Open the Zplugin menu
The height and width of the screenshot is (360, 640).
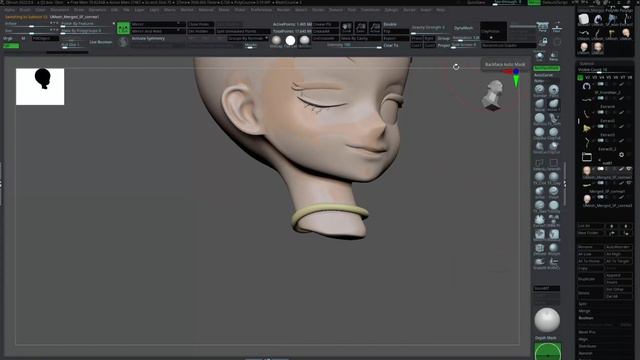click(x=391, y=10)
